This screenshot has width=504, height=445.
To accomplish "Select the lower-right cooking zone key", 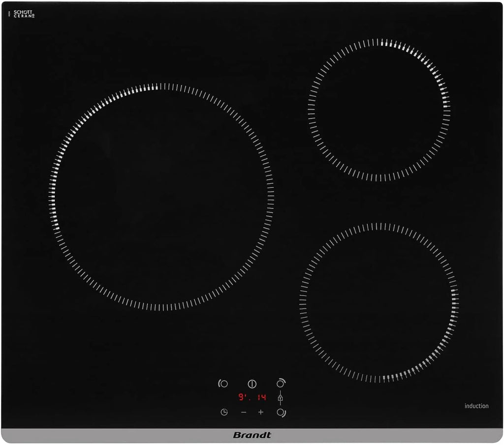I will (x=281, y=413).
